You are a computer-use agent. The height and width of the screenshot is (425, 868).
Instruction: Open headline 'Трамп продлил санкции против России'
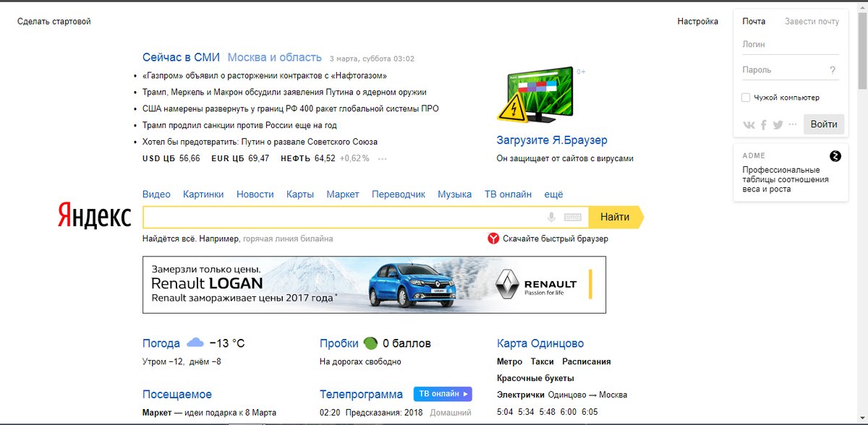(240, 125)
